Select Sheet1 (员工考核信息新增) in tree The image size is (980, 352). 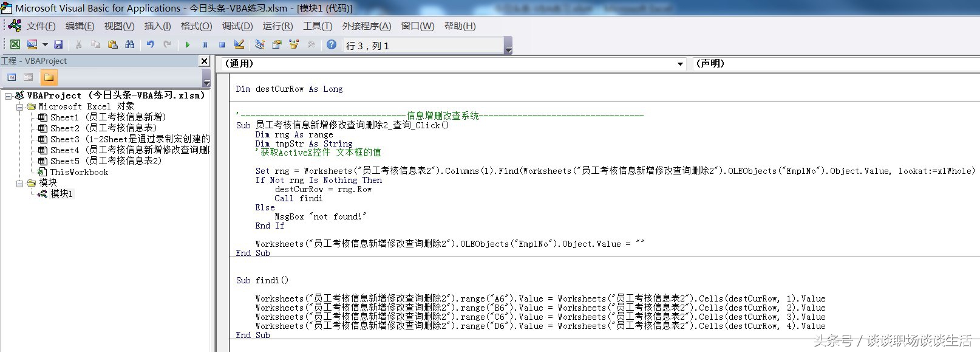[102, 117]
